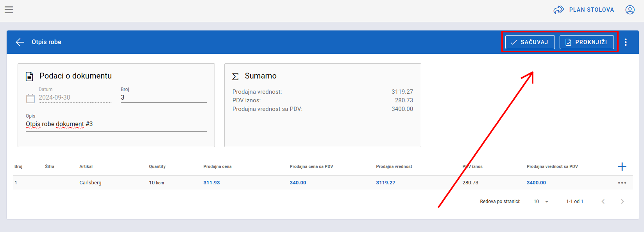
Task: Click Prodajna vrednost value 3119.27 in table
Action: pos(386,183)
